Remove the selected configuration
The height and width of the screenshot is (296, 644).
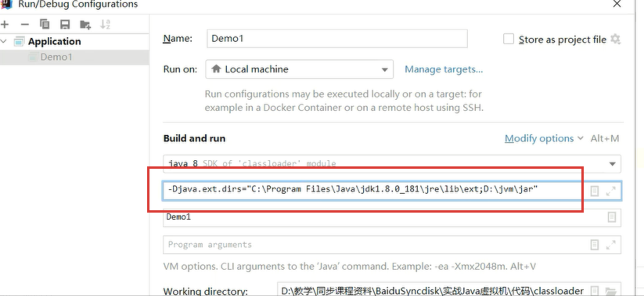(x=25, y=25)
